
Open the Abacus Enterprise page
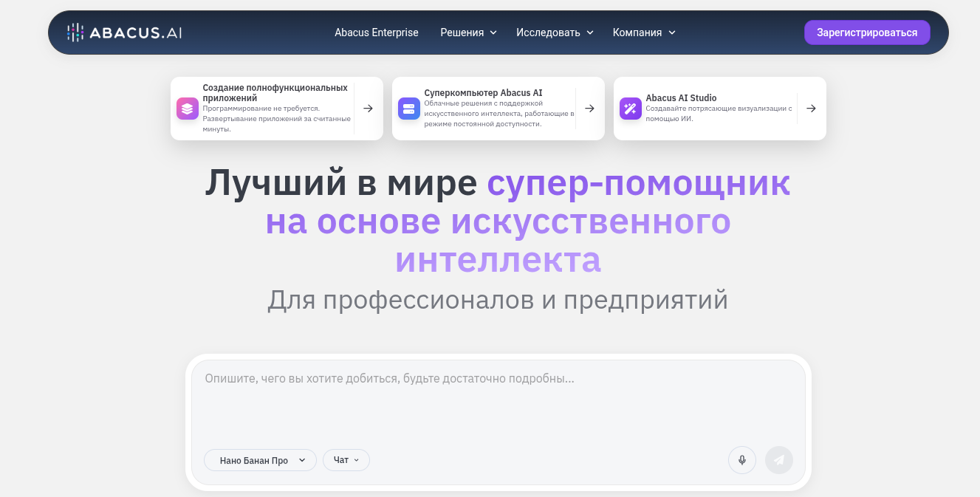coord(376,32)
